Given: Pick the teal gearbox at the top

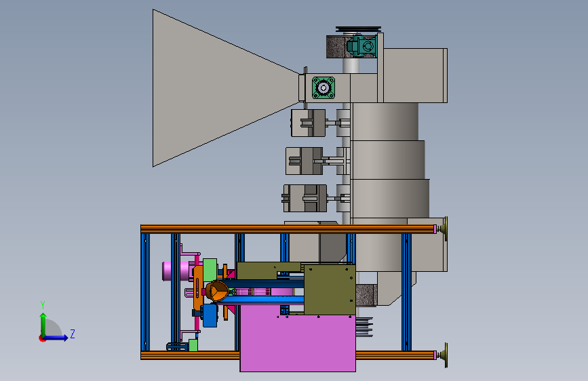Looking at the screenshot, I should (361, 46).
